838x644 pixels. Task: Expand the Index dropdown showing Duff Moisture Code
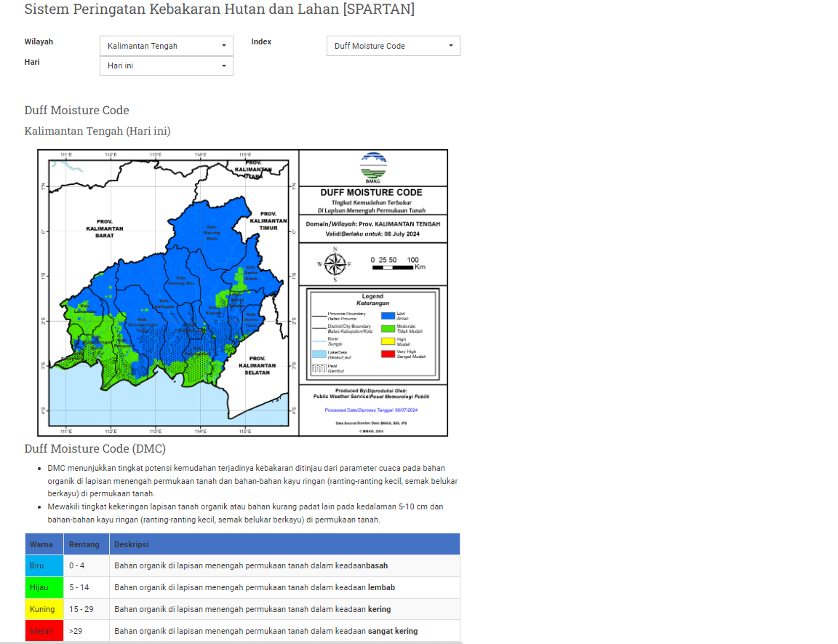click(x=394, y=46)
